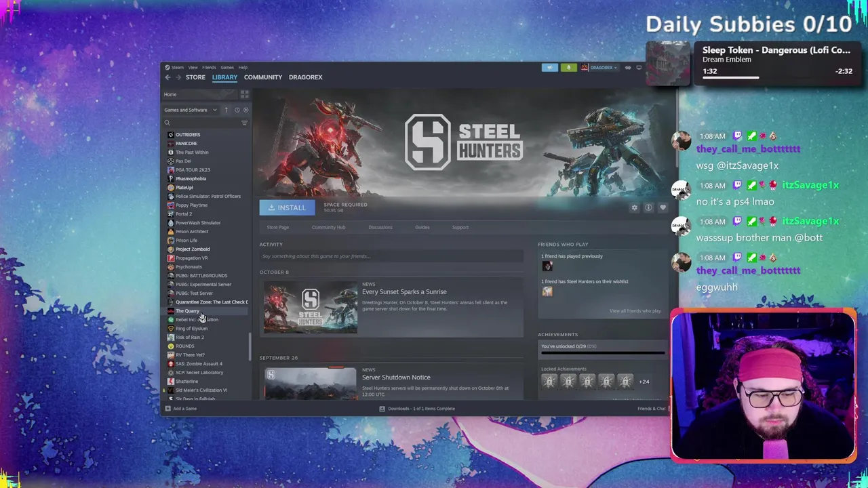Open the Server Shutdown Notice news item
Image resolution: width=868 pixels, height=488 pixels.
[396, 378]
